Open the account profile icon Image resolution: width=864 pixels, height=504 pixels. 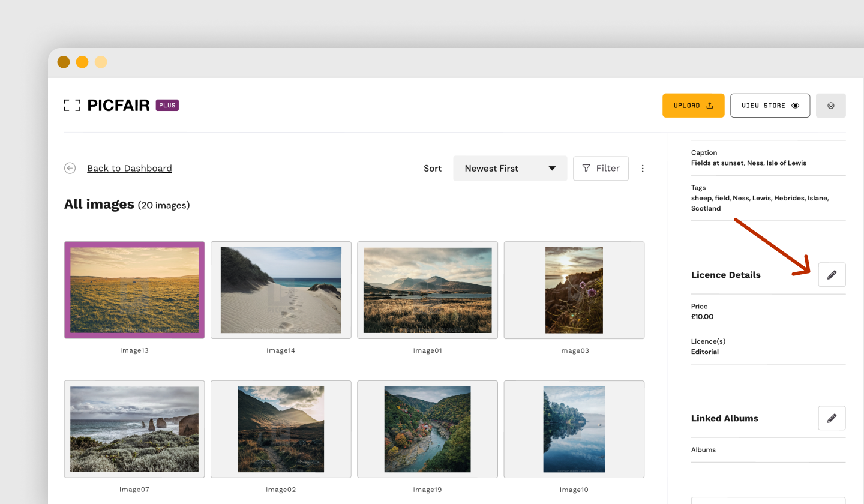pyautogui.click(x=831, y=106)
